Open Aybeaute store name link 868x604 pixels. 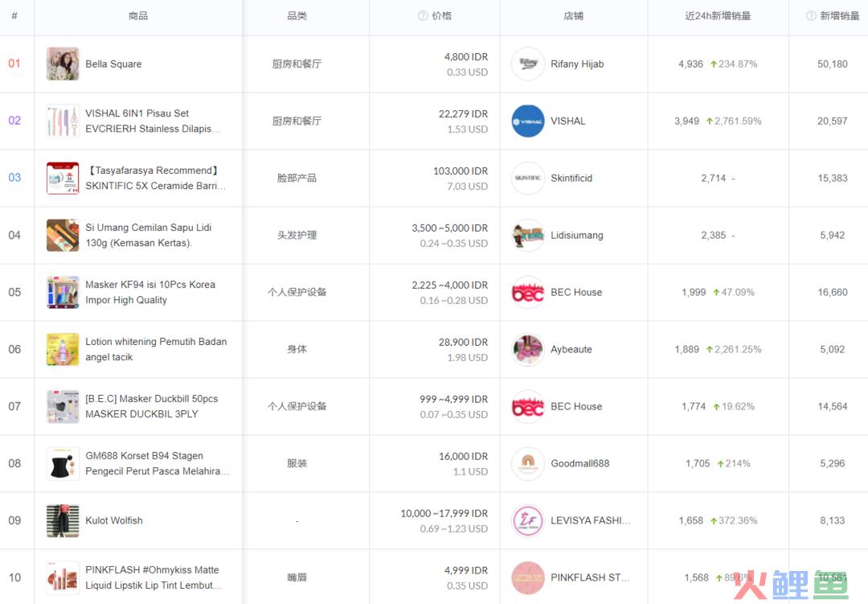coord(571,349)
